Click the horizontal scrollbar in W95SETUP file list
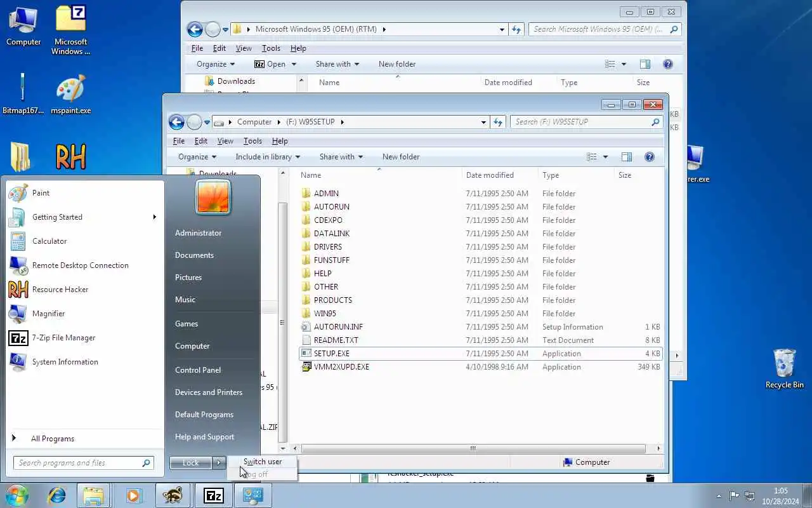812x508 pixels. (473, 448)
